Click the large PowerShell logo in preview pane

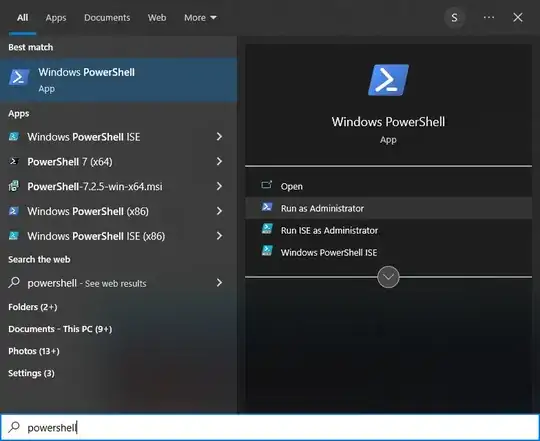(x=388, y=80)
